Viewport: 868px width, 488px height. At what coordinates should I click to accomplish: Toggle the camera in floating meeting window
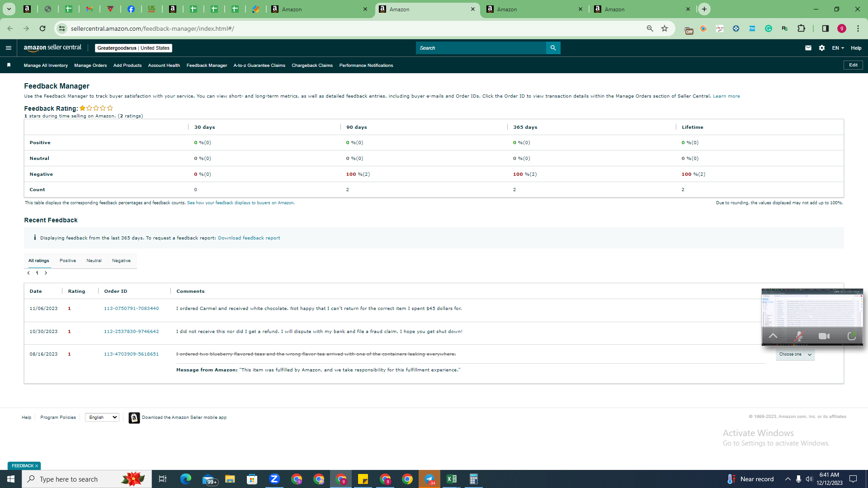coord(824,336)
